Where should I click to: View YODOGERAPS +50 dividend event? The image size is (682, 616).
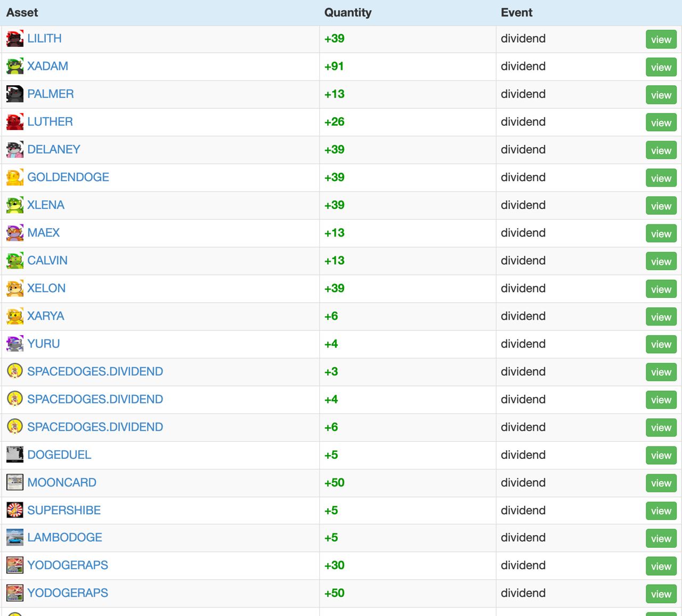click(x=661, y=594)
